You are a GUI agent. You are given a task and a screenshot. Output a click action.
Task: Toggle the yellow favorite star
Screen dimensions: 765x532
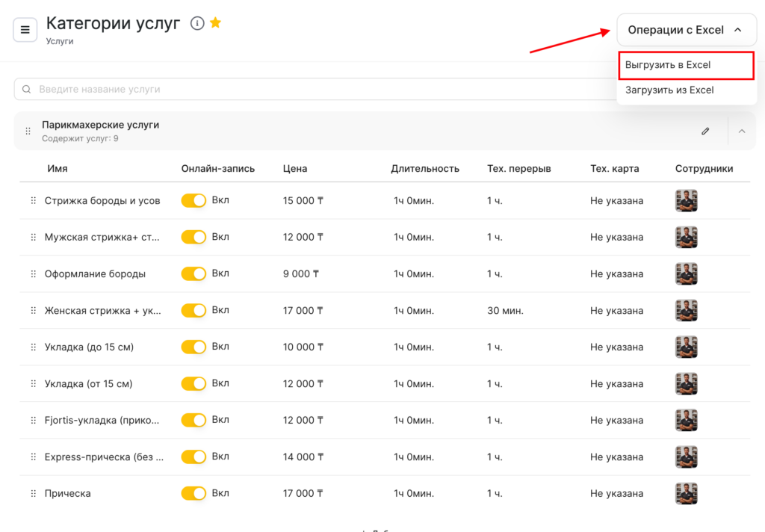tap(215, 23)
